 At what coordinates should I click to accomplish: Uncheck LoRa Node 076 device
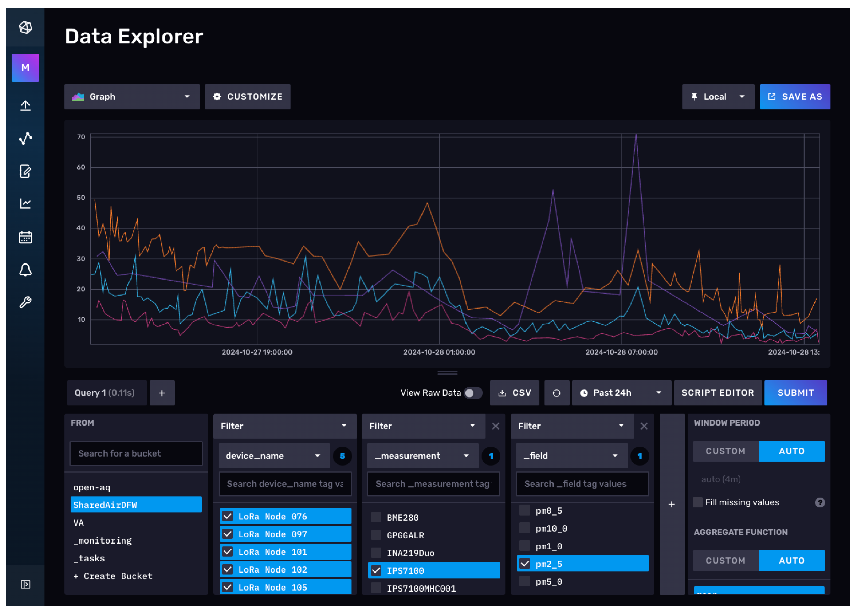[228, 516]
